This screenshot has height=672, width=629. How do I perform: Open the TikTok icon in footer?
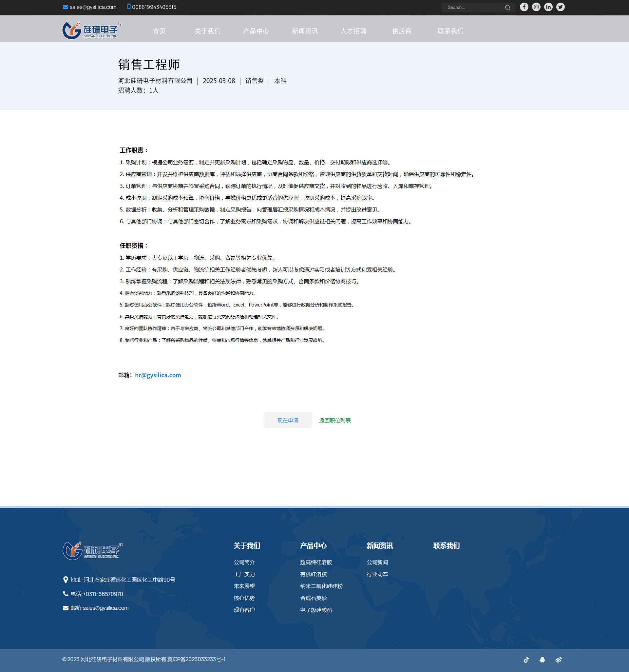[526, 660]
